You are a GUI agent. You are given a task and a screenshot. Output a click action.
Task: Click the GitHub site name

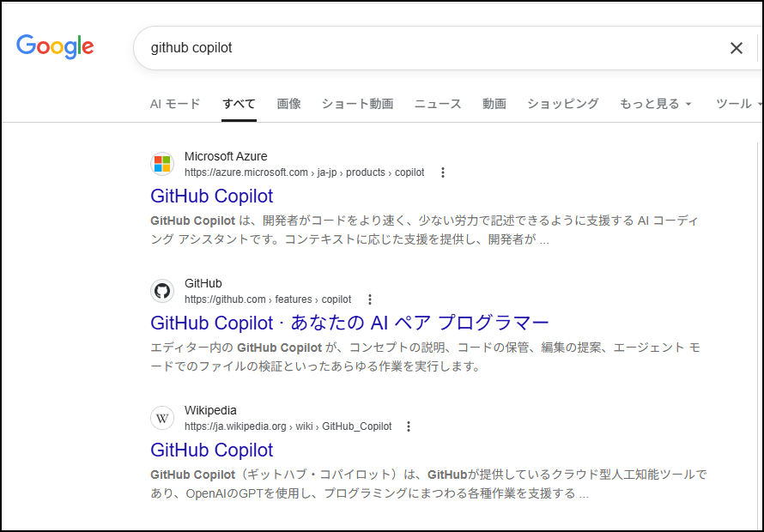click(x=203, y=283)
